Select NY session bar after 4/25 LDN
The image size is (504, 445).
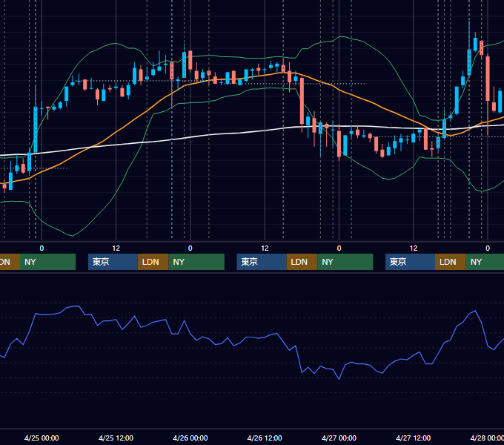click(196, 262)
